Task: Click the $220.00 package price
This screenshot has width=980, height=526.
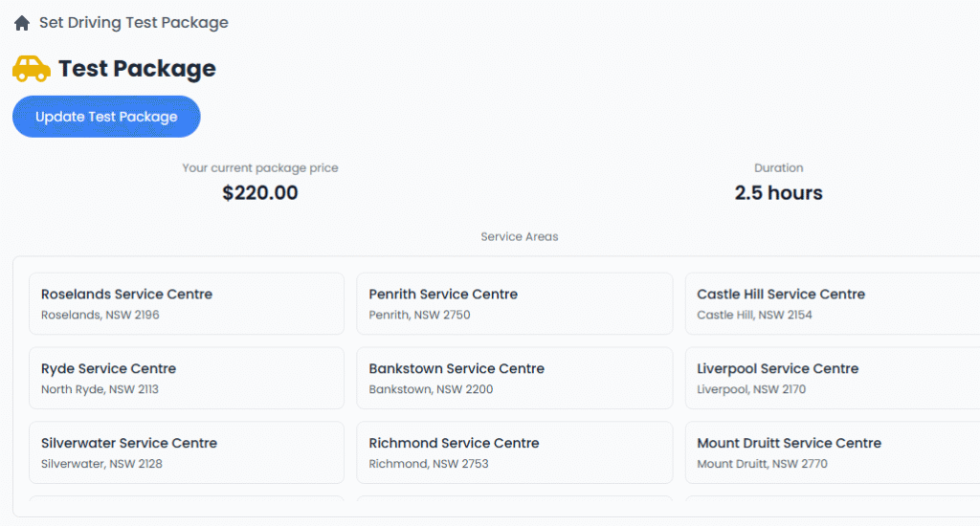Action: click(260, 193)
